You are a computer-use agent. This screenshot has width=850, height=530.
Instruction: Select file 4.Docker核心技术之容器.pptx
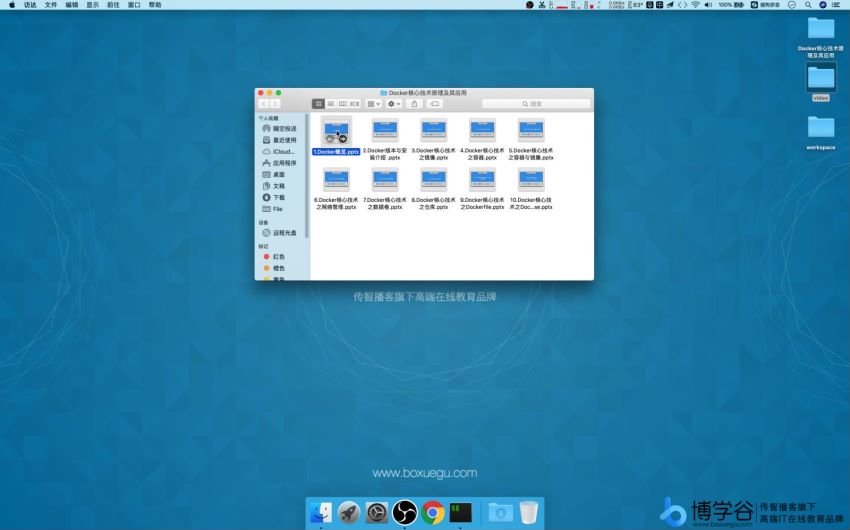click(482, 139)
